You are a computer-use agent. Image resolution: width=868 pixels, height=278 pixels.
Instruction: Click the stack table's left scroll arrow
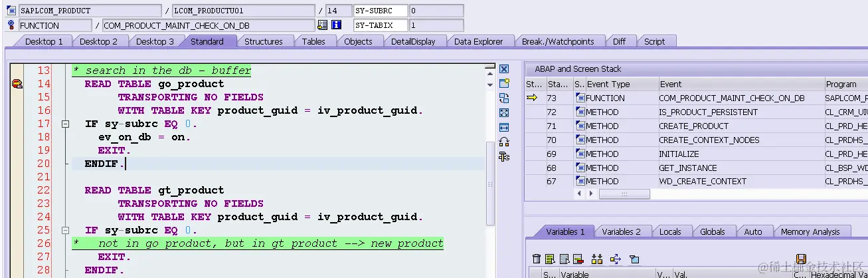click(580, 194)
